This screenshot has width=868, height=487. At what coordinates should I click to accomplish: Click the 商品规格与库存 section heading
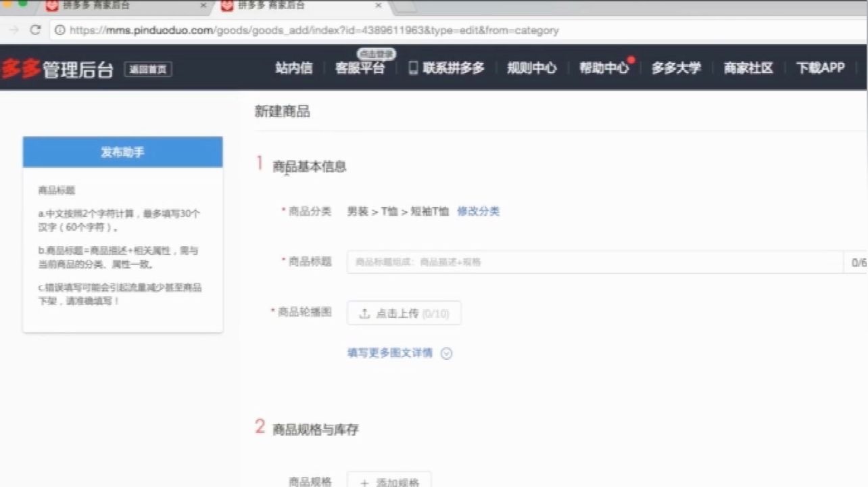pyautogui.click(x=315, y=430)
